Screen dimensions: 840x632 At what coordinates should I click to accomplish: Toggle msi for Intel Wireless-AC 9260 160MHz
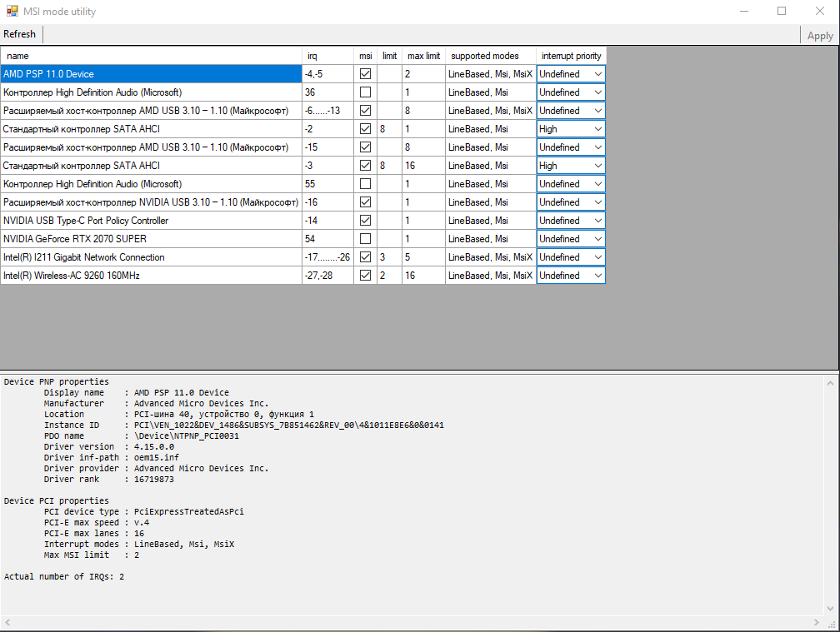point(365,276)
